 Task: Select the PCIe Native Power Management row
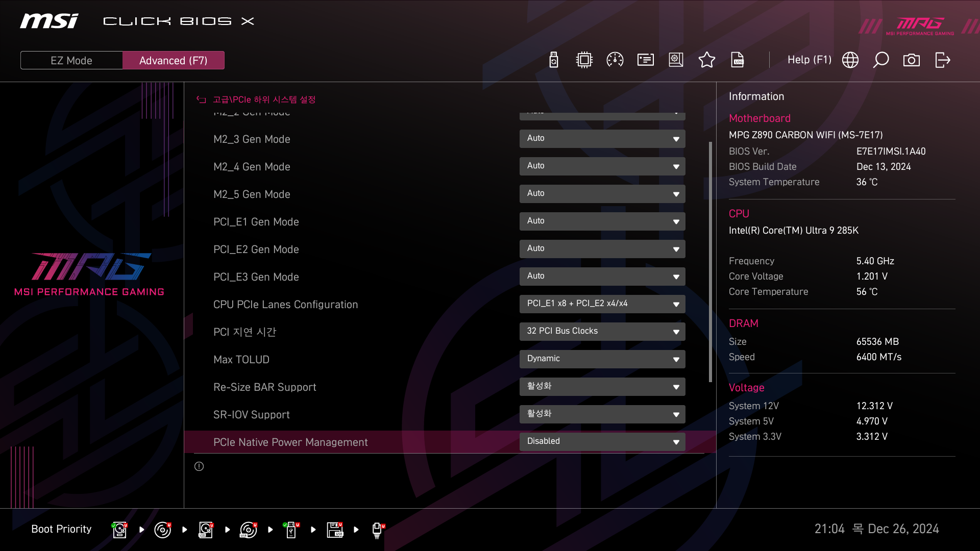pyautogui.click(x=450, y=442)
